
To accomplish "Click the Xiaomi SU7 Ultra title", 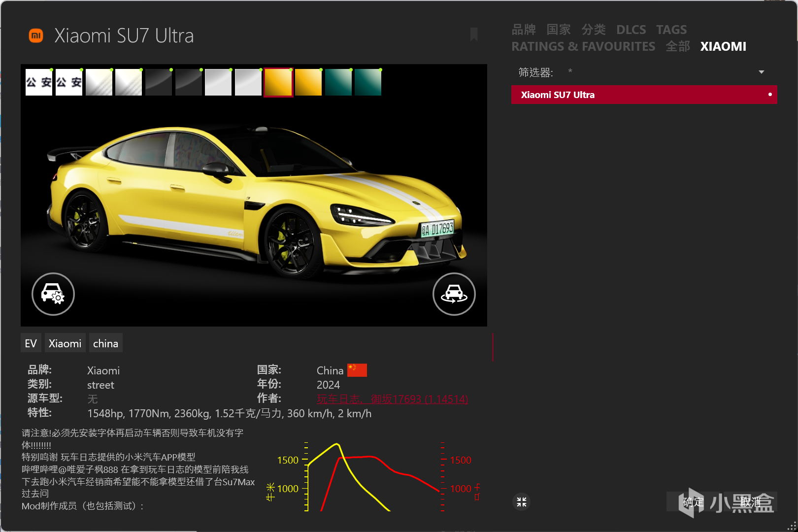I will pyautogui.click(x=124, y=35).
